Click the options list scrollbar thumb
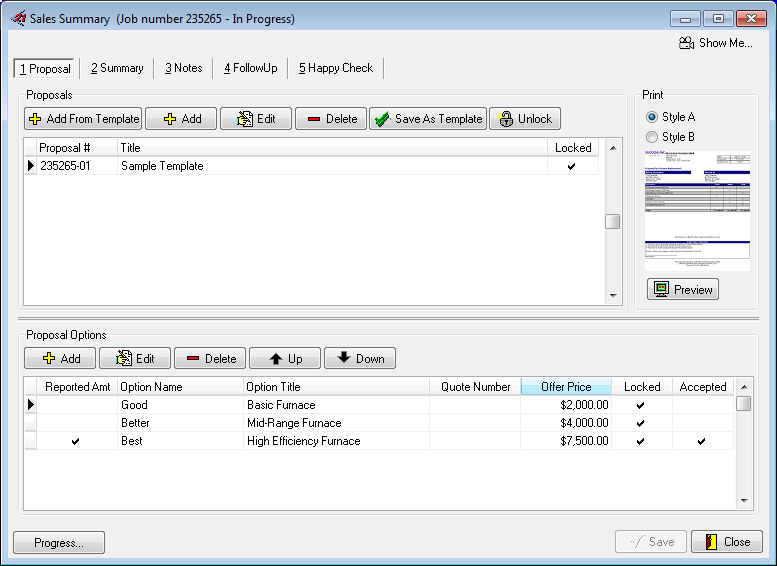Screen dimensions: 777x566 (744, 403)
